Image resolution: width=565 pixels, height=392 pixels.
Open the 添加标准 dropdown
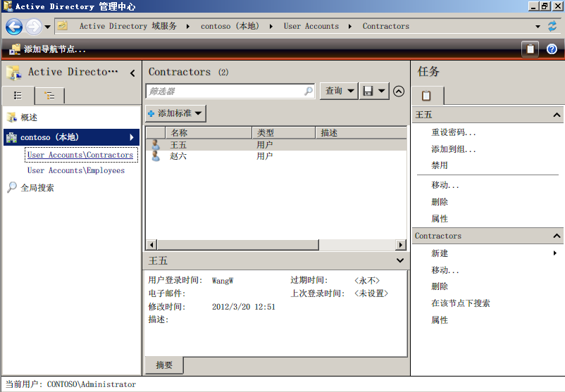click(175, 113)
